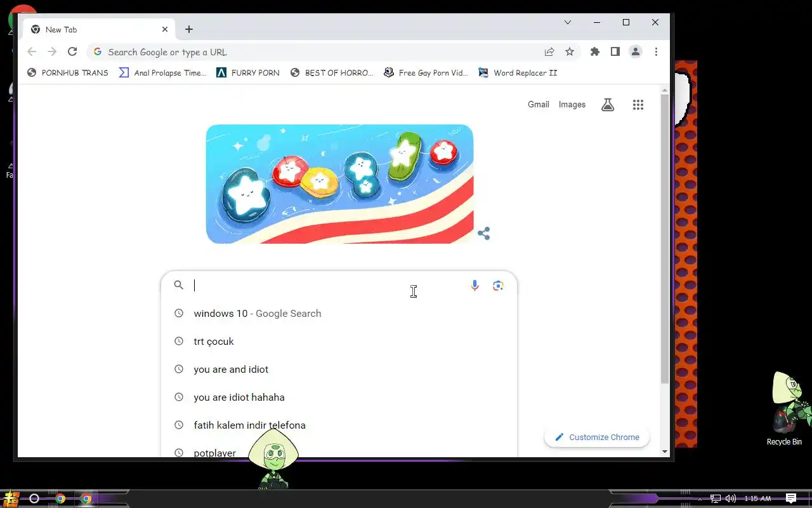Image resolution: width=812 pixels, height=508 pixels.
Task: Click the share this page icon
Action: pos(549,52)
